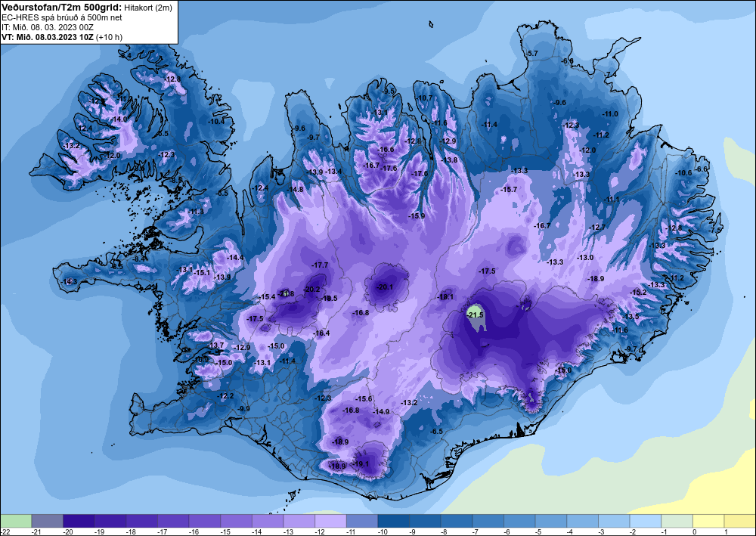The image size is (756, 536).
Task: Click the -16.4 temperature value
Action: (x=321, y=333)
